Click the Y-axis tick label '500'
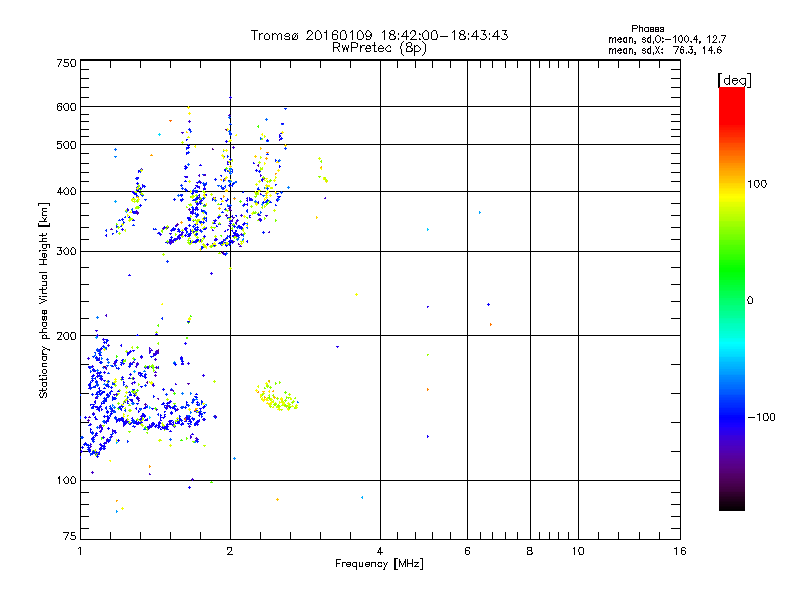The image size is (800, 600). click(x=66, y=145)
